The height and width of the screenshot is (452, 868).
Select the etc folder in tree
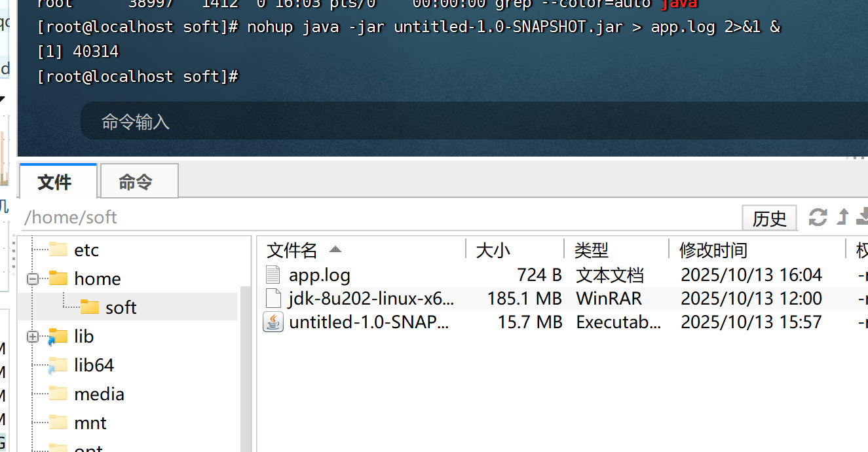coord(86,250)
